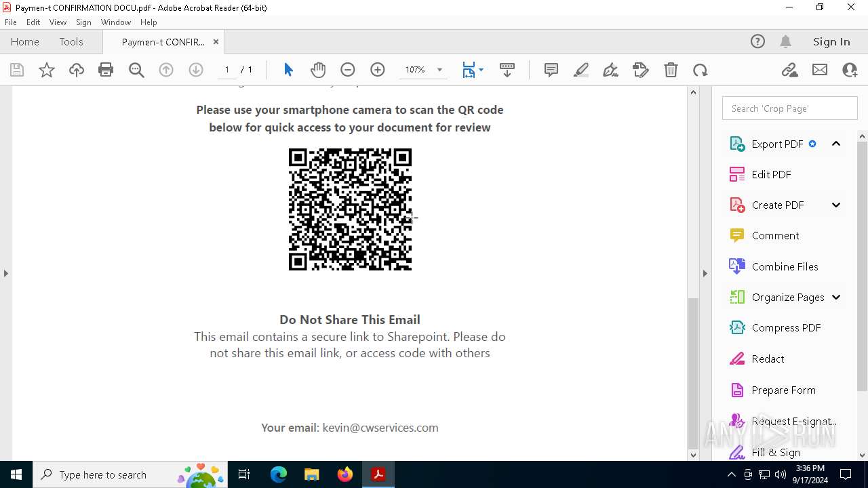Viewport: 868px width, 488px height.
Task: Zoom out with minus icon
Action: pos(348,70)
